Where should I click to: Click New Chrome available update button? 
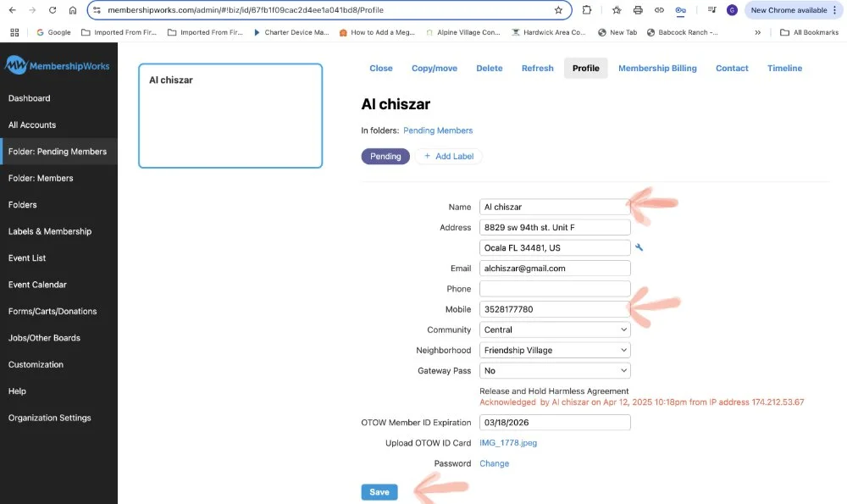tap(794, 9)
